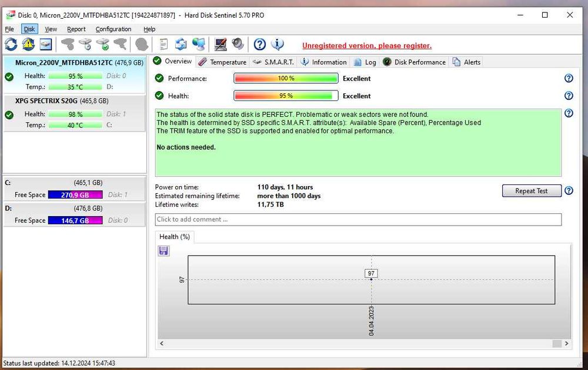Click the speaker sound toolbar icon
The height and width of the screenshot is (370, 588).
238,45
